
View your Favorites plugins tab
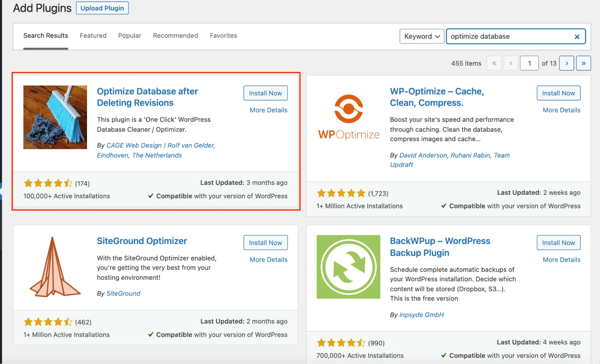[x=223, y=35]
